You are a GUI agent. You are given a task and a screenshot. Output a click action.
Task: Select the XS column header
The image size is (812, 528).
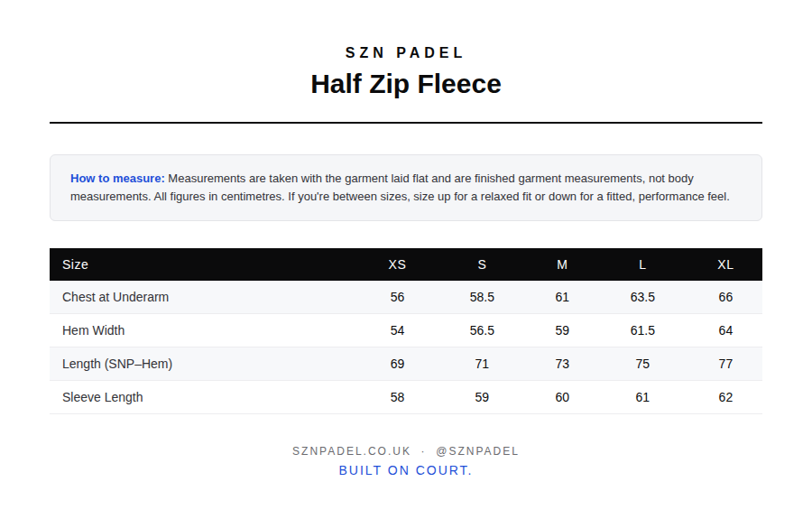pos(397,264)
